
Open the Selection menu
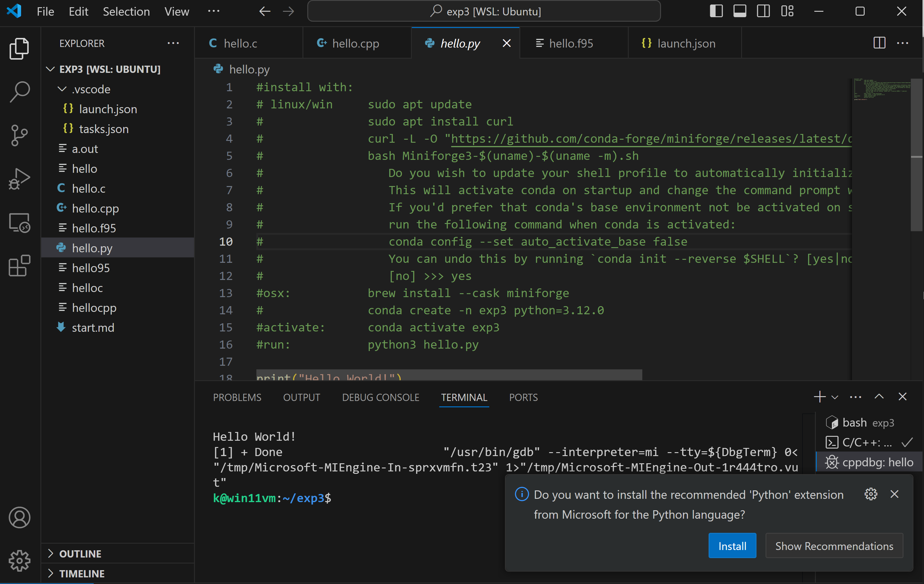[126, 11]
